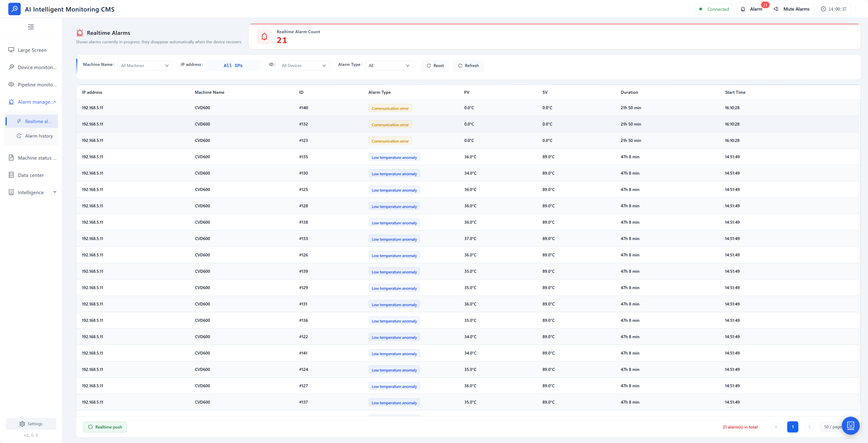868x443 pixels.
Task: Click the Machine status document icon
Action: pos(11,157)
